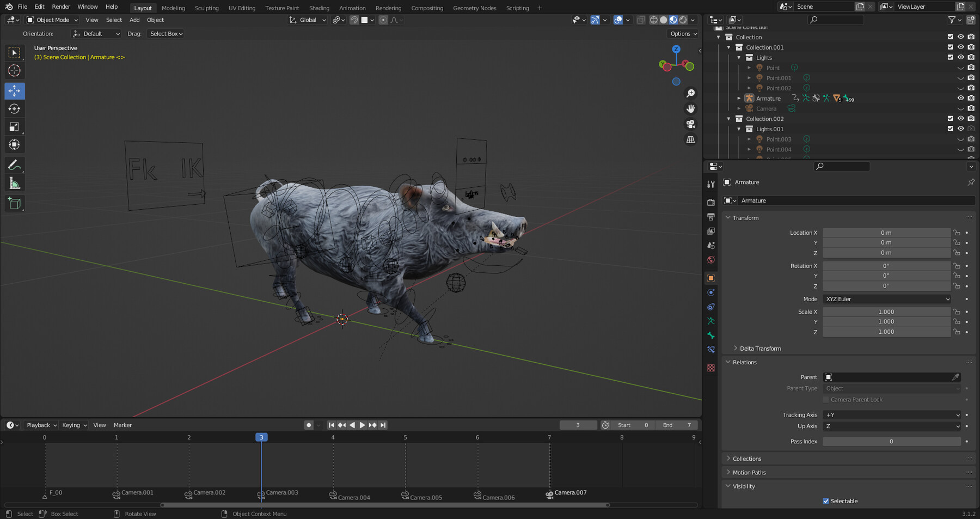Viewport: 980px width, 519px height.
Task: Collapse the Lights collection in the outliner
Action: click(739, 57)
